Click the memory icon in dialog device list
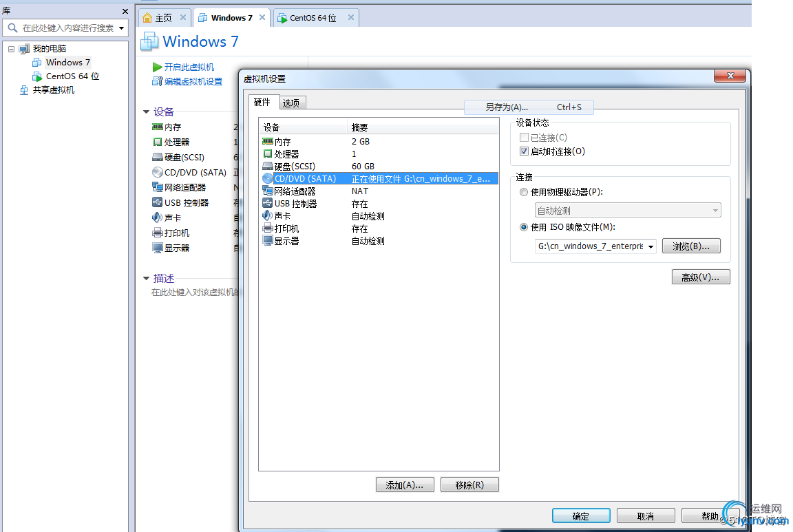The image size is (793, 532). (x=268, y=142)
